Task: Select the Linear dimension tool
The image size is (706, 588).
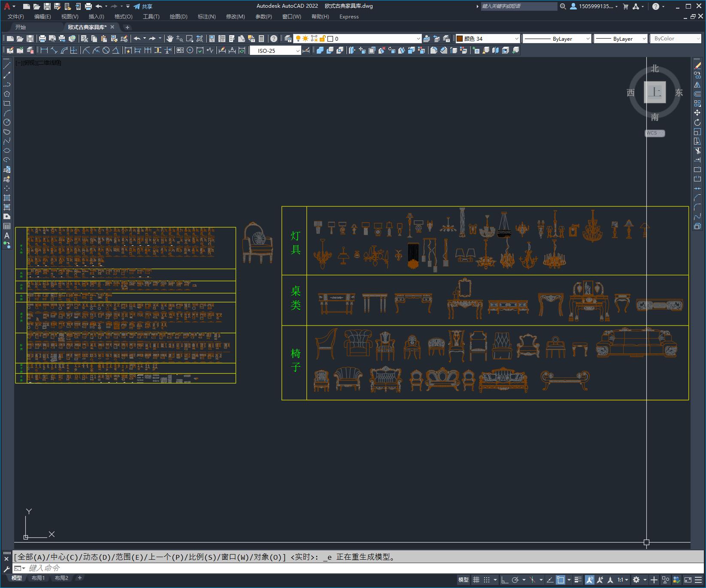Action: pos(44,51)
